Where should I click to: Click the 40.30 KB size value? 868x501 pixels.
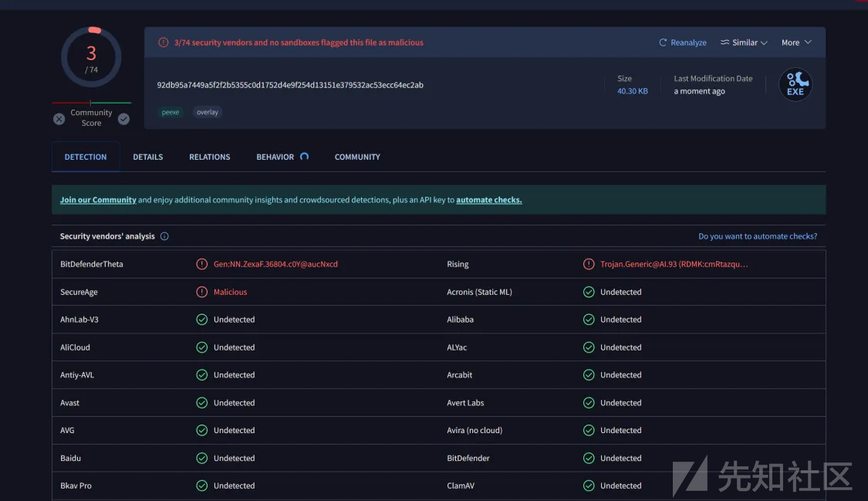pyautogui.click(x=632, y=91)
